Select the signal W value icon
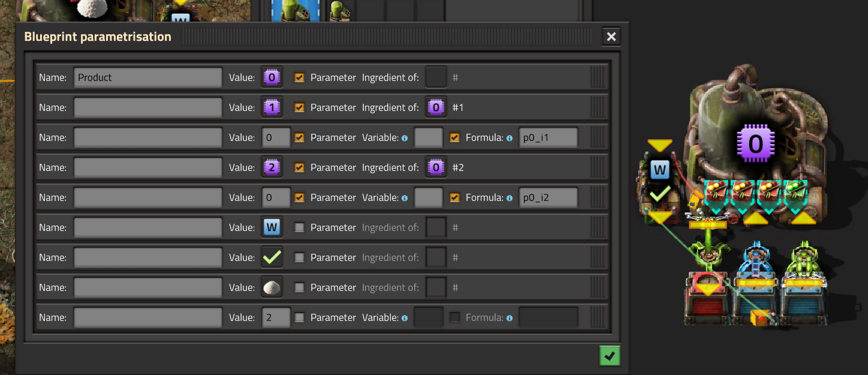 272,227
